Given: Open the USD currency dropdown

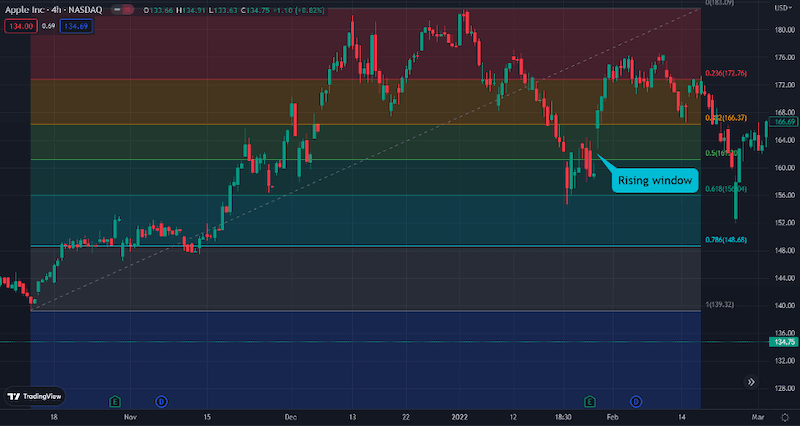Looking at the screenshot, I should click(x=781, y=8).
